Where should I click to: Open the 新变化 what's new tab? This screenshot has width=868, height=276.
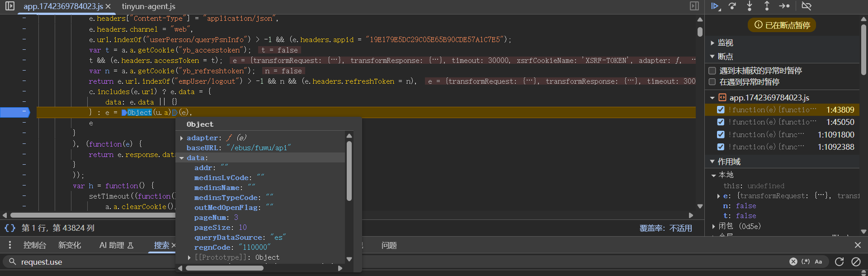coord(70,245)
